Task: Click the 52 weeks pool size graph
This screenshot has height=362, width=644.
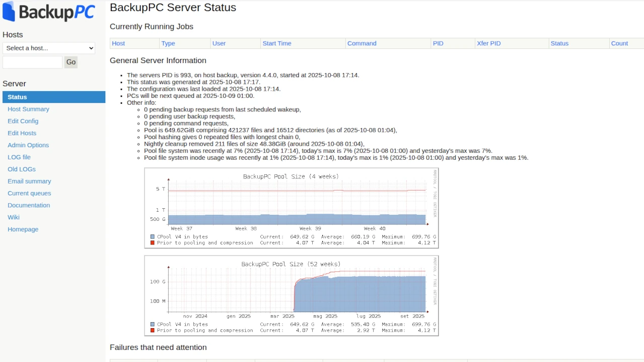Action: point(291,295)
